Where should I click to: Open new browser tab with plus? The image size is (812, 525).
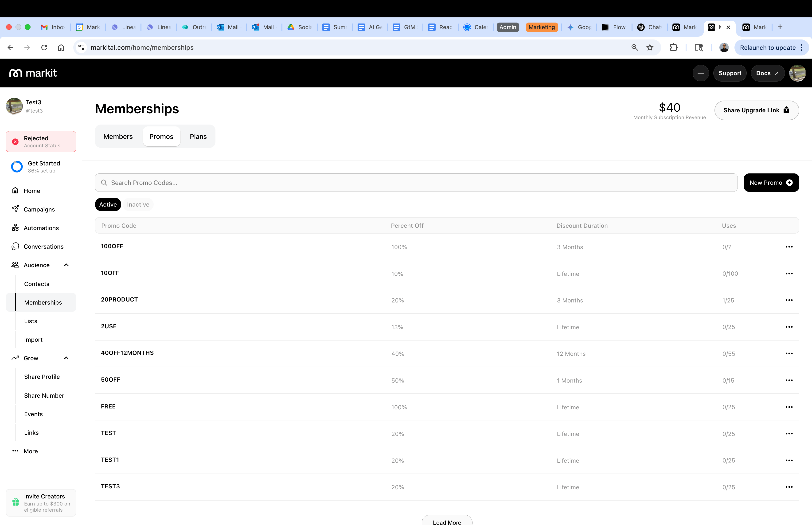click(780, 27)
